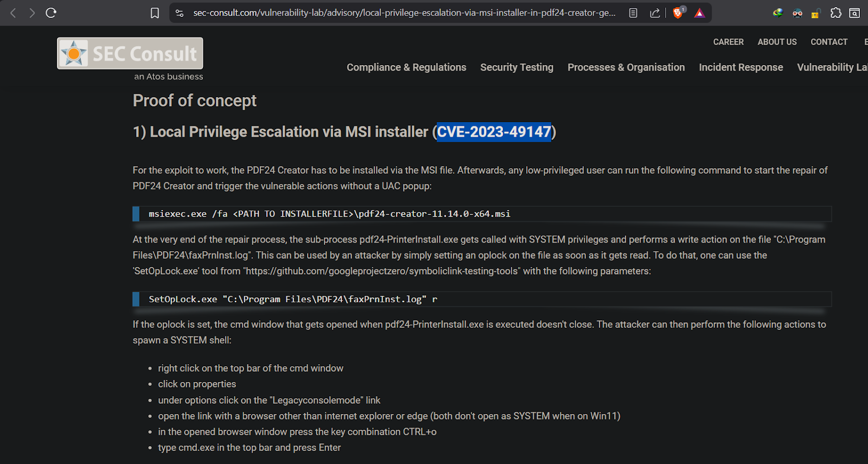Open Brave Rewards triangle icon
The image size is (868, 464).
coord(699,13)
